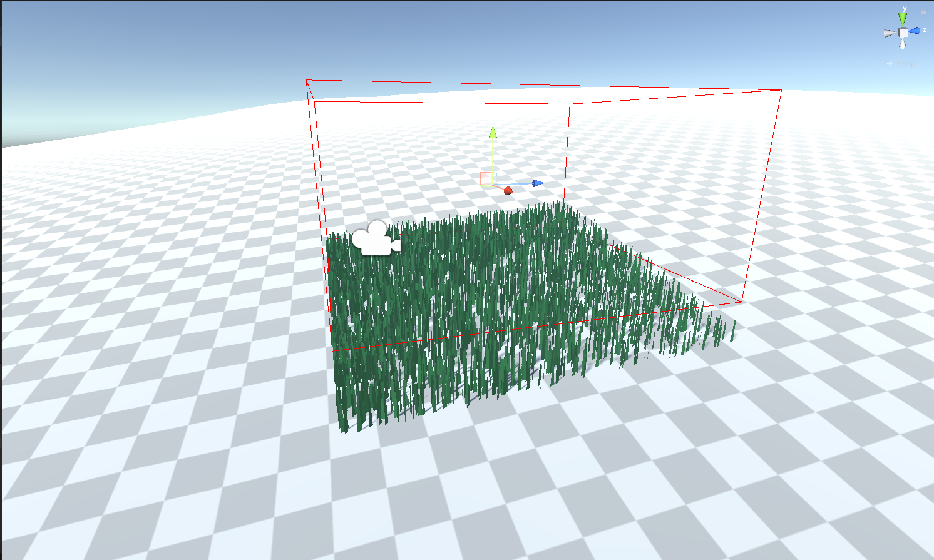
Task: Click the red-tinted plane square on move handle
Action: pos(487,180)
